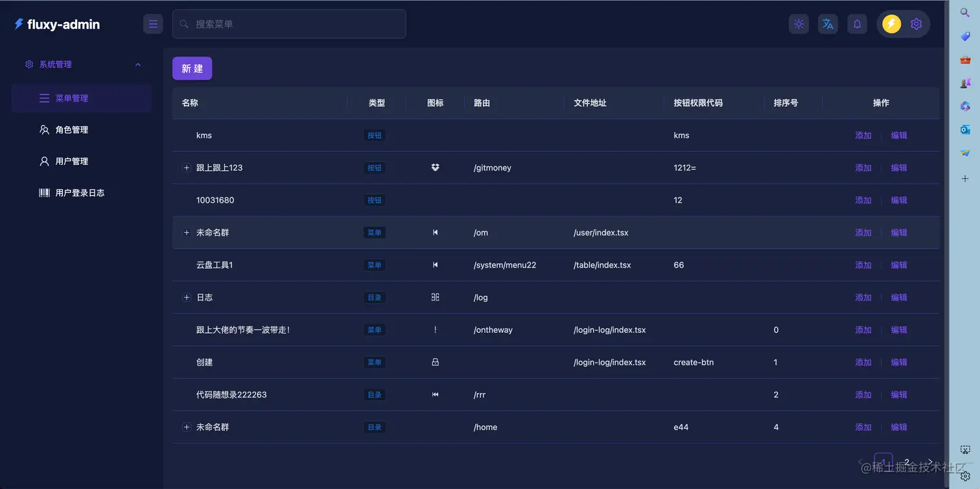Click the plus to customize Edge sidebar
980x489 pixels.
(965, 178)
